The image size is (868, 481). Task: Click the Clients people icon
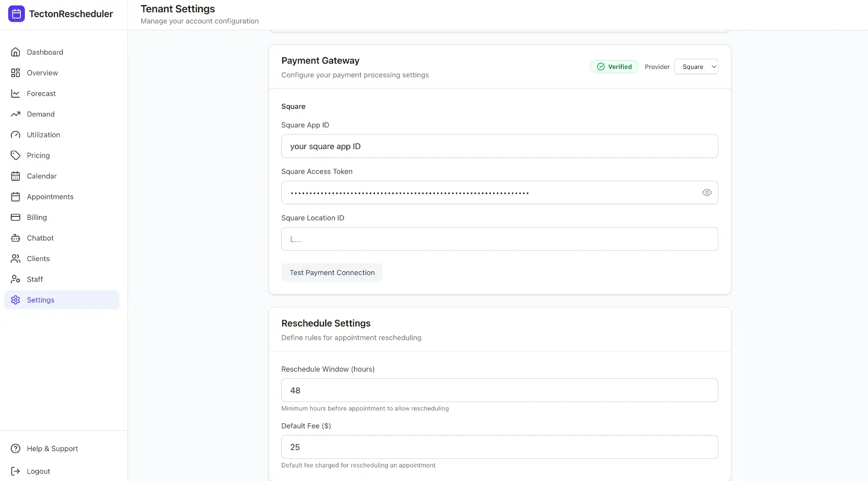(x=15, y=259)
